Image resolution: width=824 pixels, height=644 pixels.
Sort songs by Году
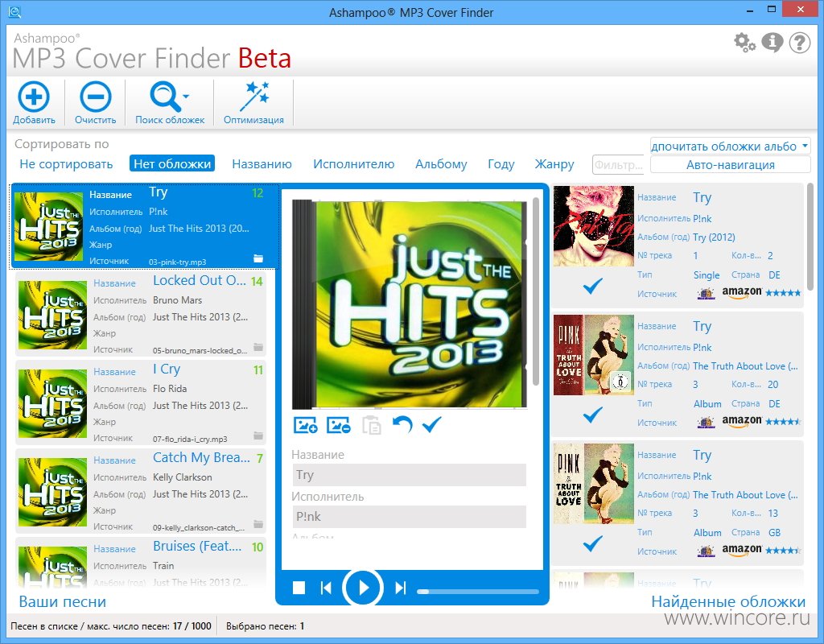(x=501, y=164)
